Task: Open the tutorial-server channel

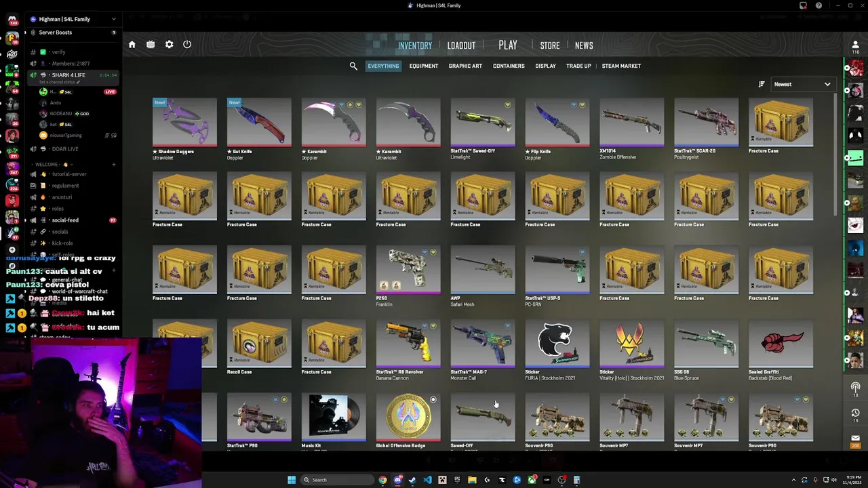Action: click(x=73, y=174)
